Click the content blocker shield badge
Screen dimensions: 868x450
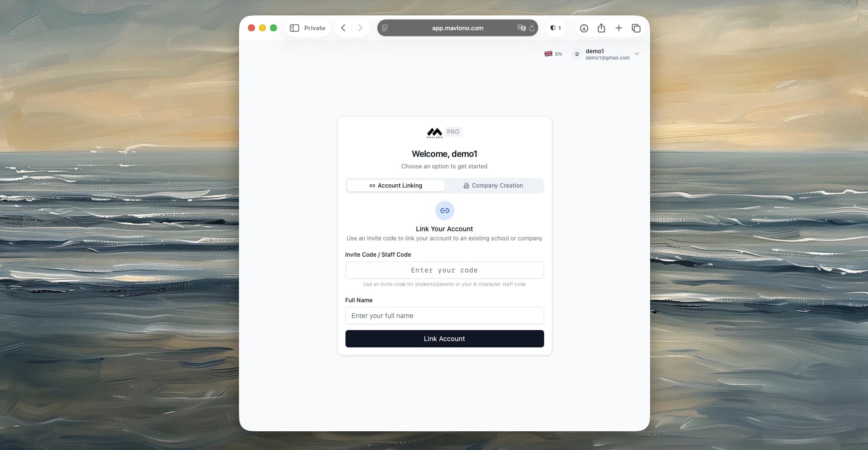tap(555, 28)
